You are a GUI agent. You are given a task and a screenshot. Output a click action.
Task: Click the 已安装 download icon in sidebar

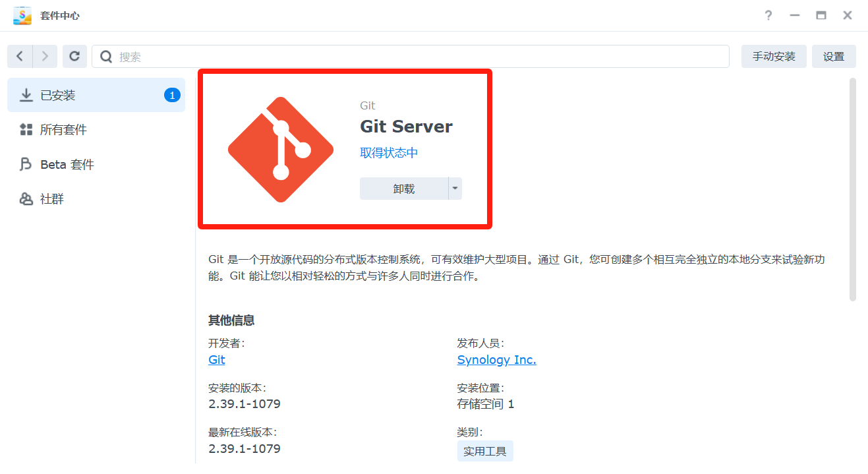(x=26, y=96)
